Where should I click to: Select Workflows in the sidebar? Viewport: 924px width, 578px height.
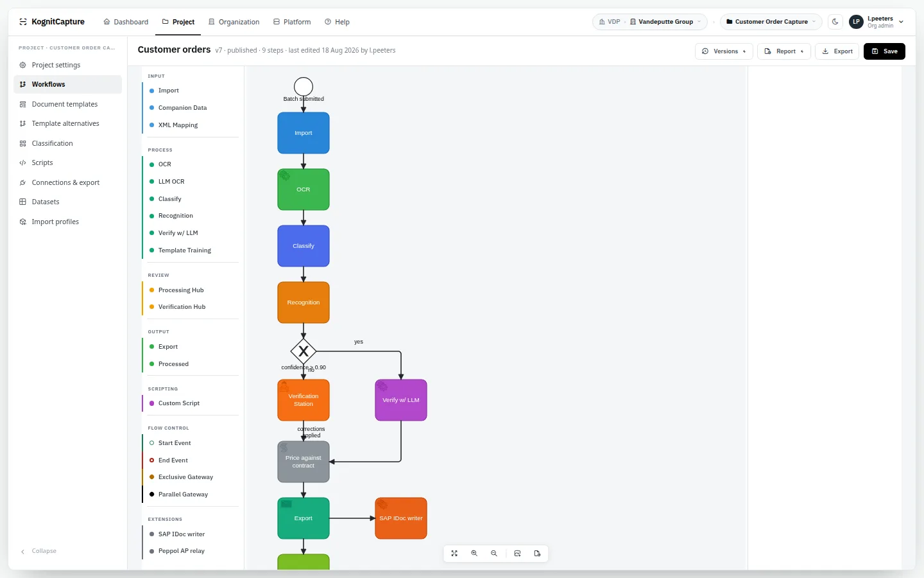[x=67, y=84]
